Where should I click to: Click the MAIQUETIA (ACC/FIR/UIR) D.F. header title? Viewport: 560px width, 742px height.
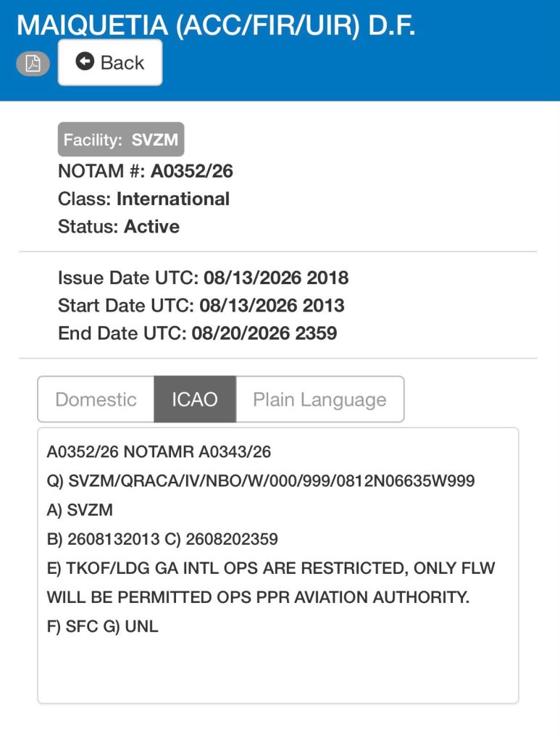tap(216, 25)
